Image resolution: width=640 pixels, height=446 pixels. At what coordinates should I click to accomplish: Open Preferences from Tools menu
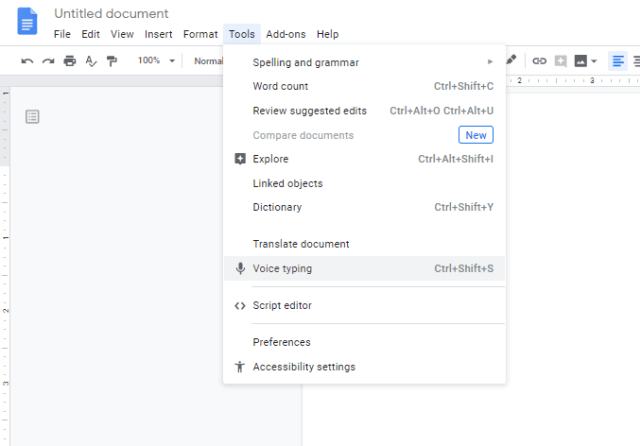coord(364,342)
